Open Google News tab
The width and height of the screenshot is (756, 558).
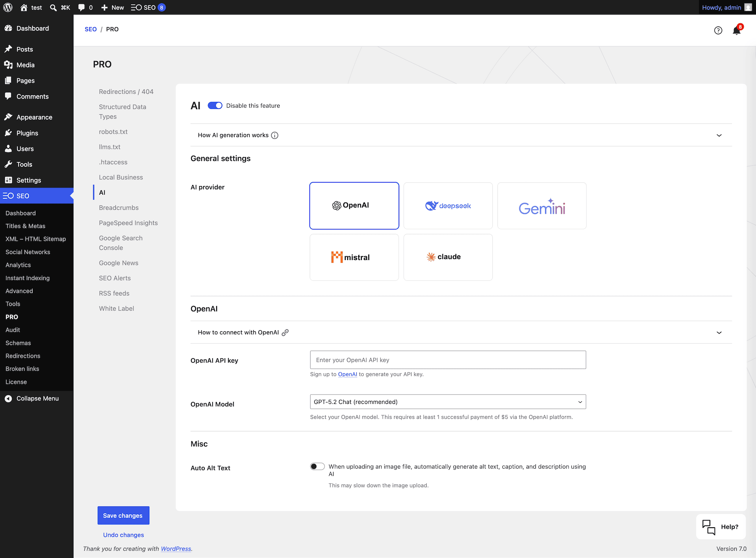(119, 263)
